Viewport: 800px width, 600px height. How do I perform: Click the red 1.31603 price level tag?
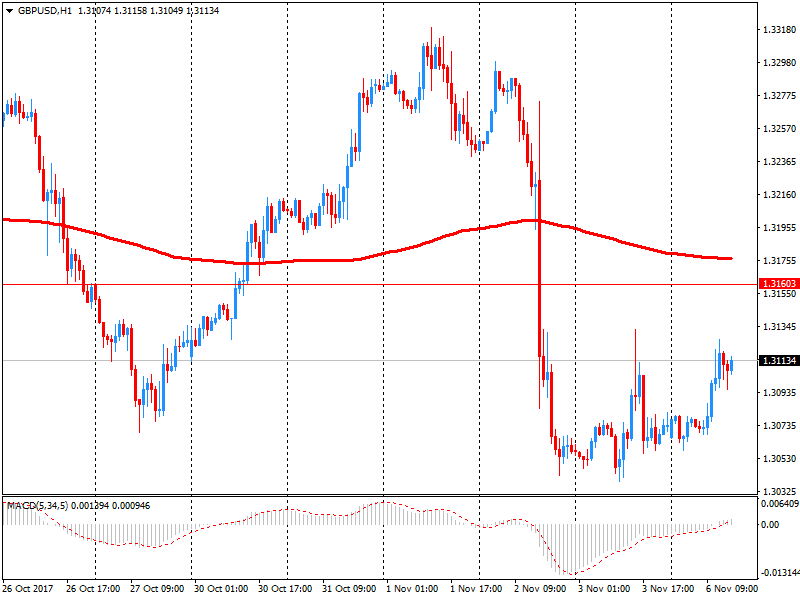(x=779, y=284)
